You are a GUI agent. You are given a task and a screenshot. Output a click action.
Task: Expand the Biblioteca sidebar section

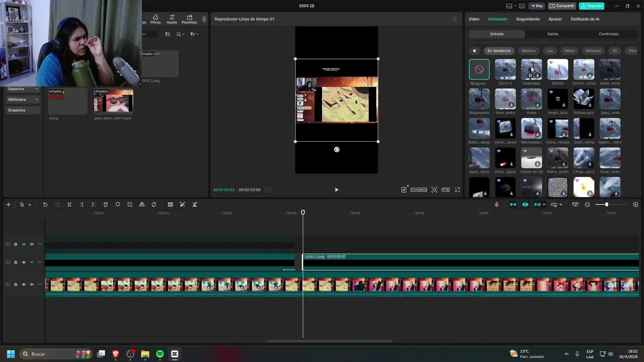click(x=36, y=100)
